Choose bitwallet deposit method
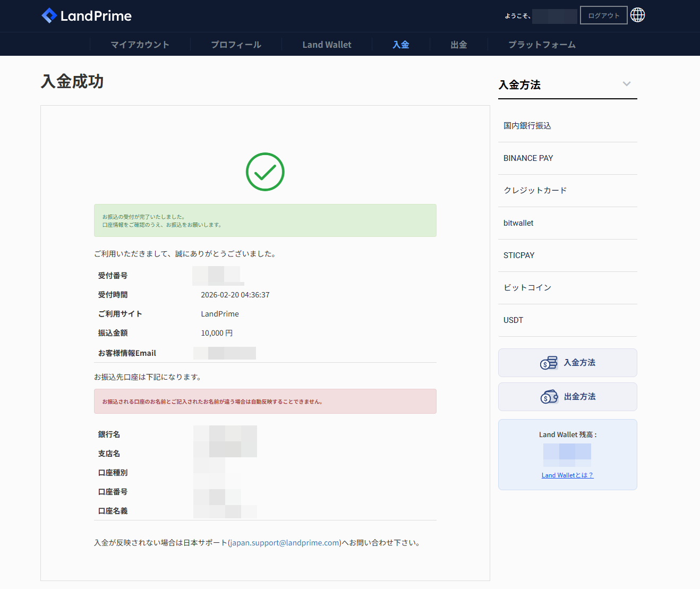 tap(567, 223)
